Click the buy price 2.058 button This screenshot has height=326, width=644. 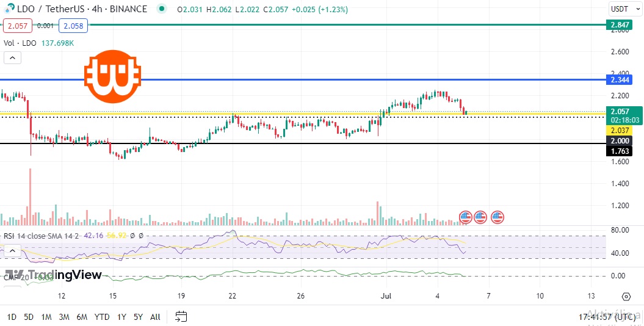pyautogui.click(x=73, y=26)
